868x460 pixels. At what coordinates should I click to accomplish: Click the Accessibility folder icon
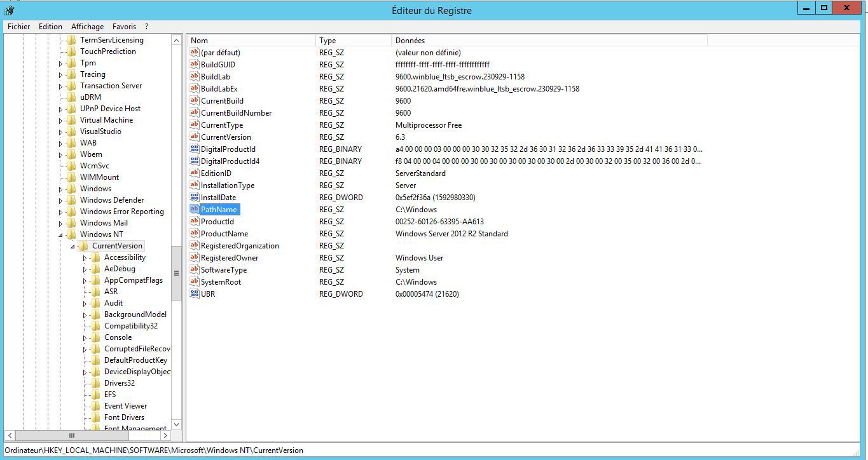(95, 257)
